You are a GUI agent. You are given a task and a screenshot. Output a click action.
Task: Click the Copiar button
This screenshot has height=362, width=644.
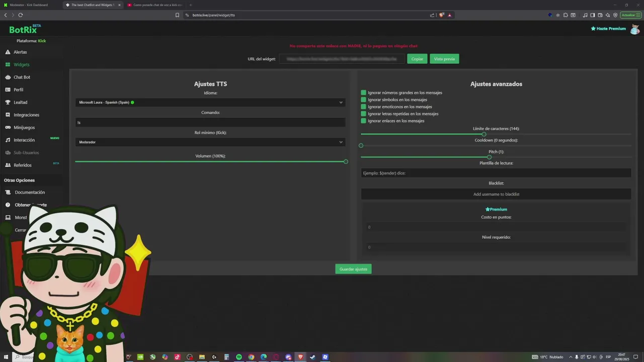click(417, 59)
